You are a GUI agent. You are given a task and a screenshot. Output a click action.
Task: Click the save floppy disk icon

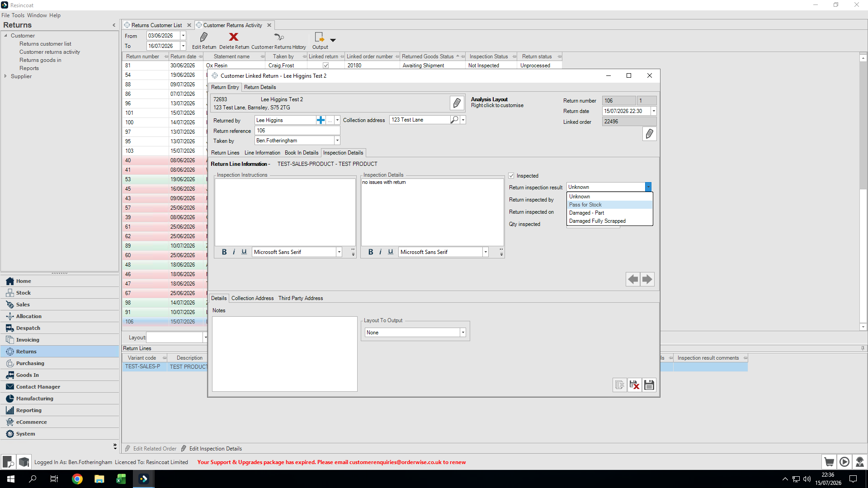click(649, 385)
